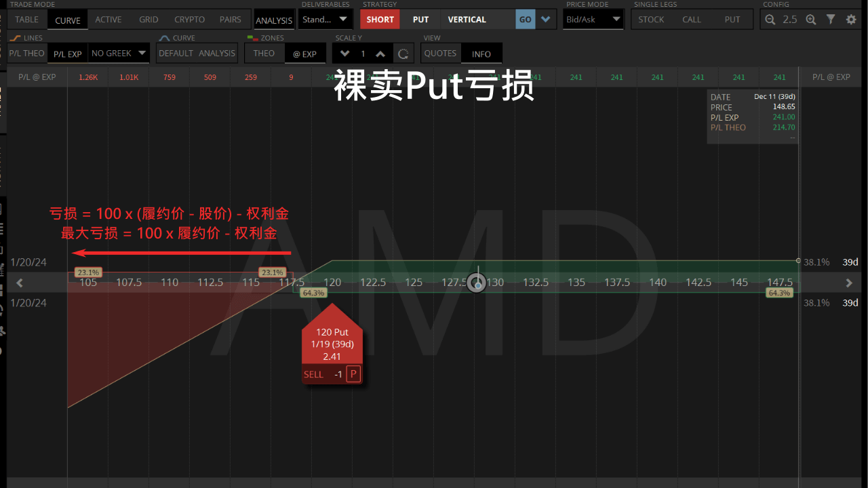Expand the NO GREEK dropdown
The image size is (868, 488).
[x=119, y=53]
